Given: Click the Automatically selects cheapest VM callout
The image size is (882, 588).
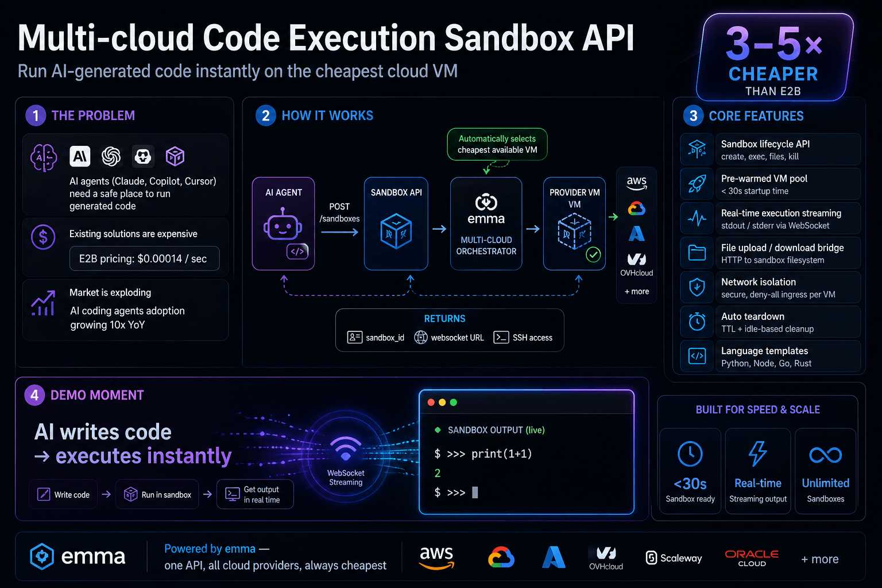Looking at the screenshot, I should pyautogui.click(x=497, y=144).
